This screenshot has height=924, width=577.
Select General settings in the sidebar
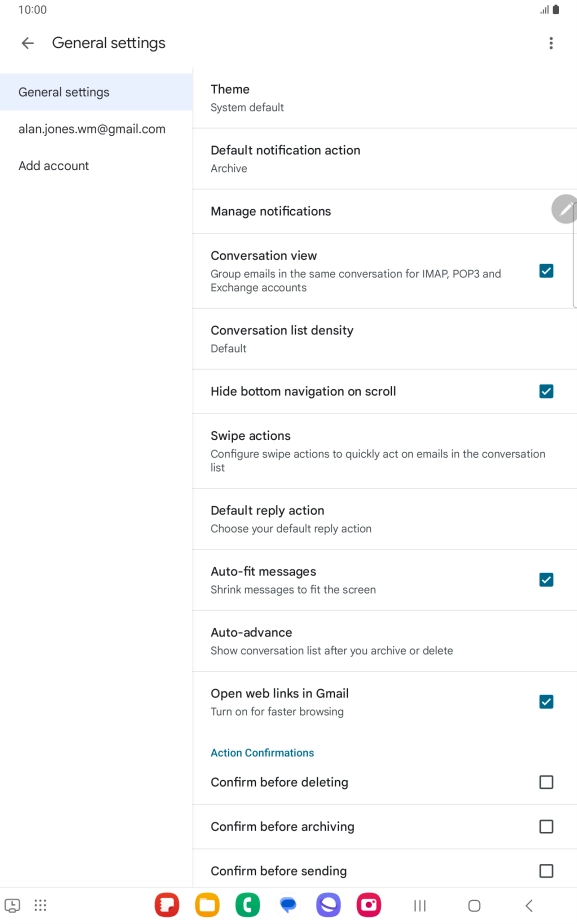(96, 92)
